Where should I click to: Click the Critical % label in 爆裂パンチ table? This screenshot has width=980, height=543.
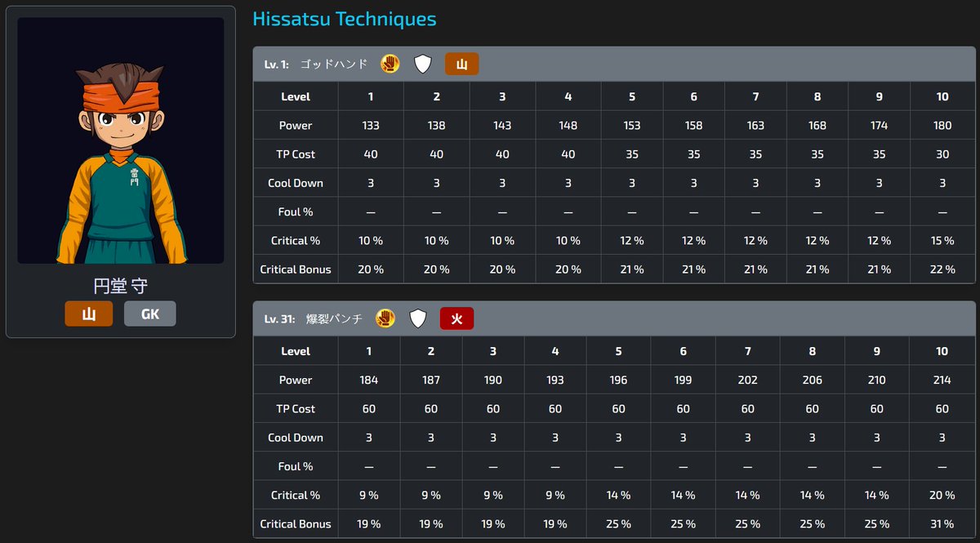(x=296, y=496)
